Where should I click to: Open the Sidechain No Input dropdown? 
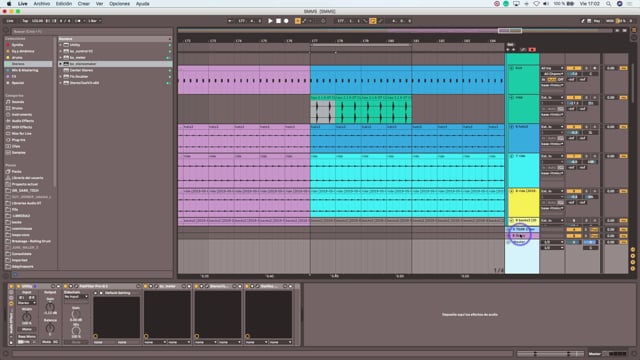(x=76, y=297)
